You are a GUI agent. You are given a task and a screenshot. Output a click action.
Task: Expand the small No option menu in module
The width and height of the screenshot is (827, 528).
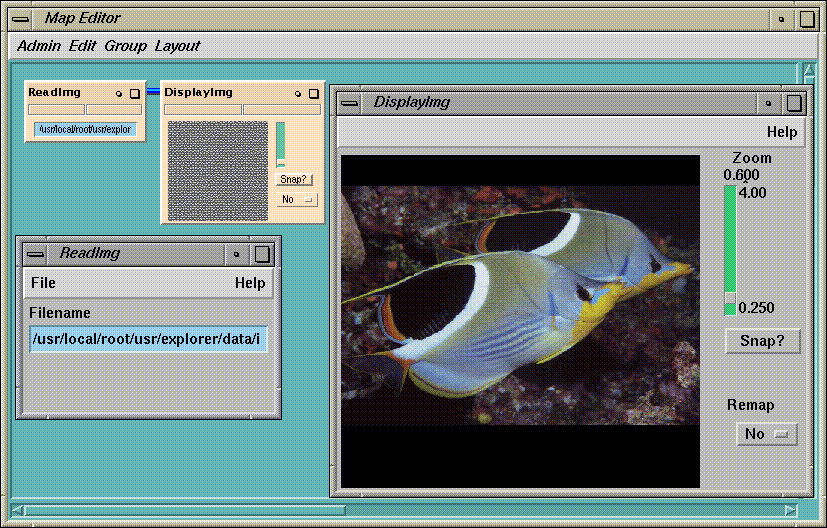coord(296,199)
